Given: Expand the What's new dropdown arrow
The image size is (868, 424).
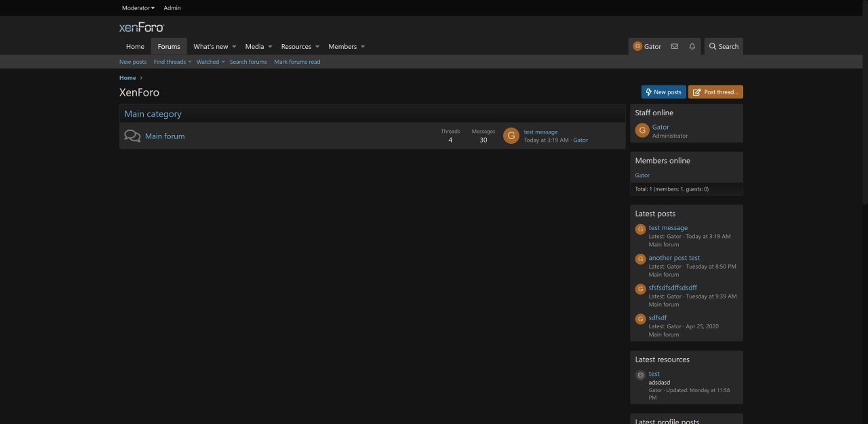Looking at the screenshot, I should tap(234, 47).
